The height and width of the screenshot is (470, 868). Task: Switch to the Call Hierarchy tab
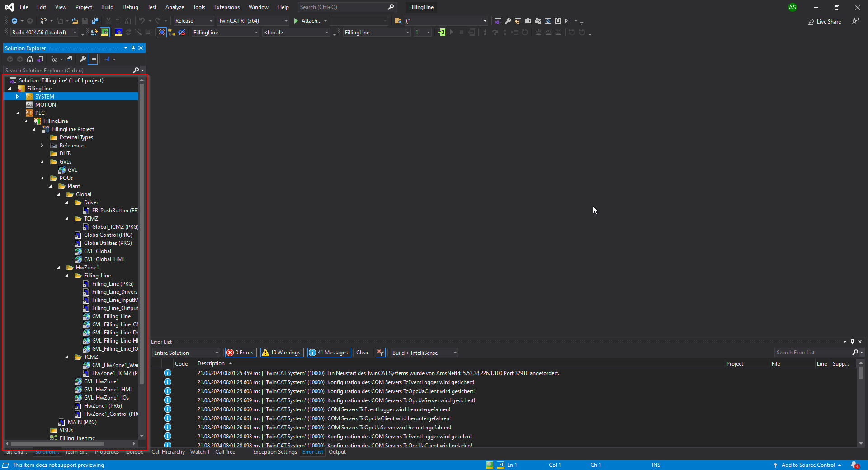pyautogui.click(x=168, y=452)
